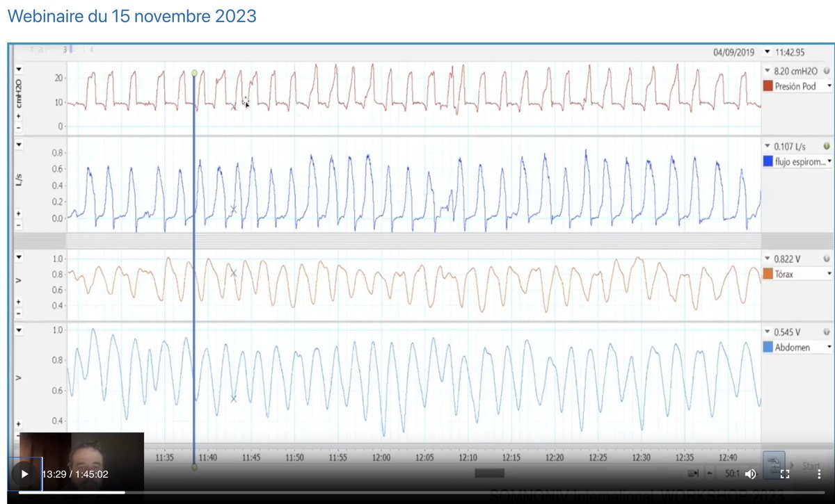Open the cmH2O axis dropdown arrow
This screenshot has height=504, width=835.
pyautogui.click(x=19, y=69)
